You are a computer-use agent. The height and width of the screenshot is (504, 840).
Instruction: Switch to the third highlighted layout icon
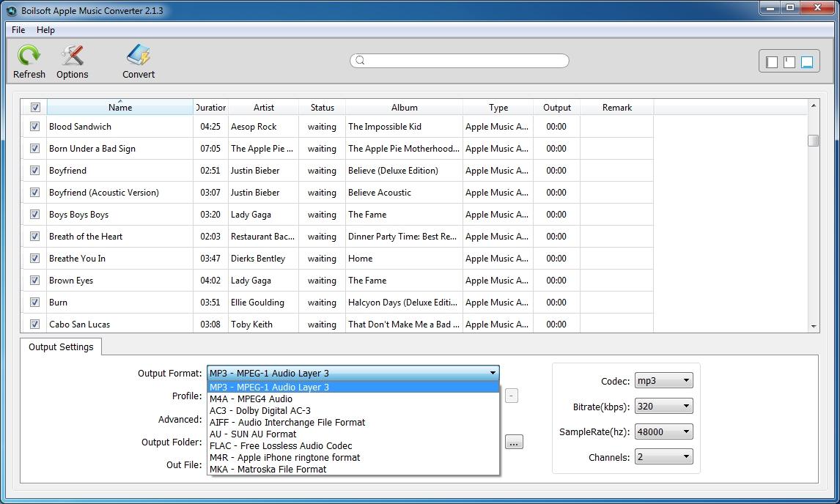[x=807, y=62]
